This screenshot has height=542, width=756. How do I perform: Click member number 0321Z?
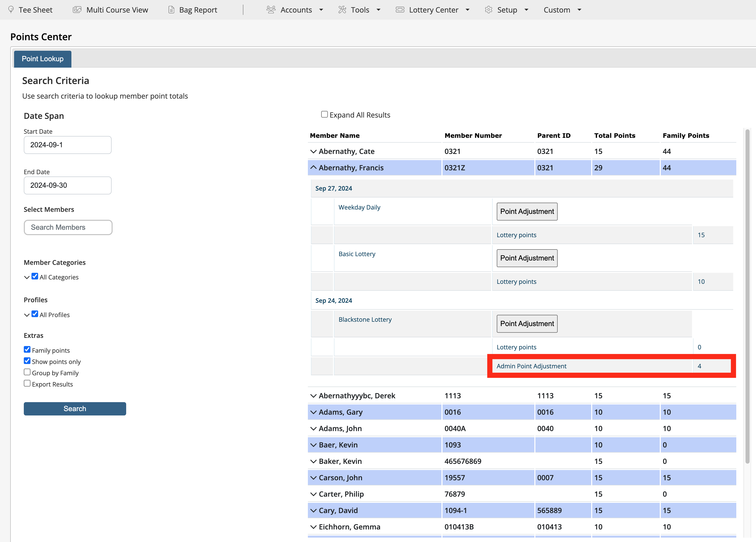(x=455, y=168)
